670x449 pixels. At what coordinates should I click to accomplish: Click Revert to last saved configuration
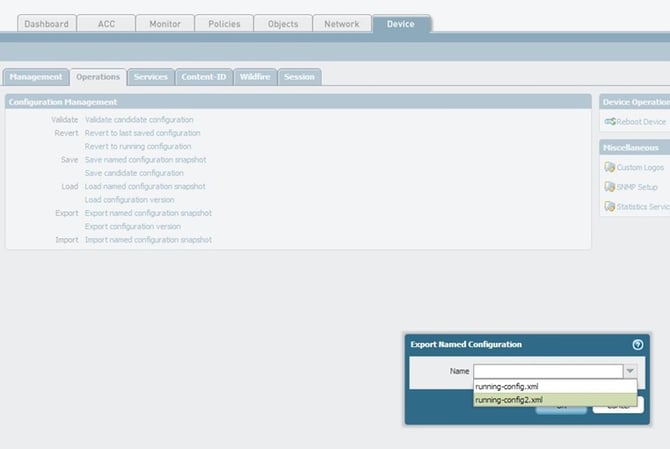142,133
